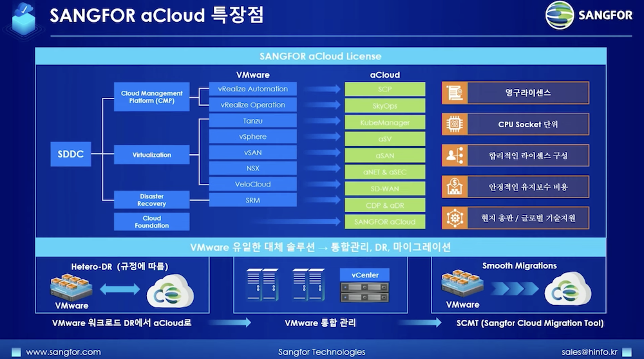Click the vSAN box
Image resolution: width=644 pixels, height=359 pixels.
(x=252, y=152)
